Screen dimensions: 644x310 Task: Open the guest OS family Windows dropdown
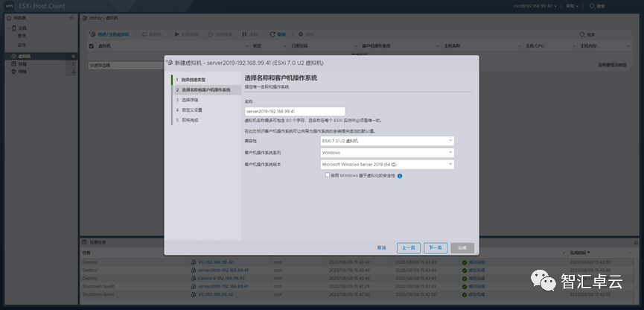coord(387,153)
